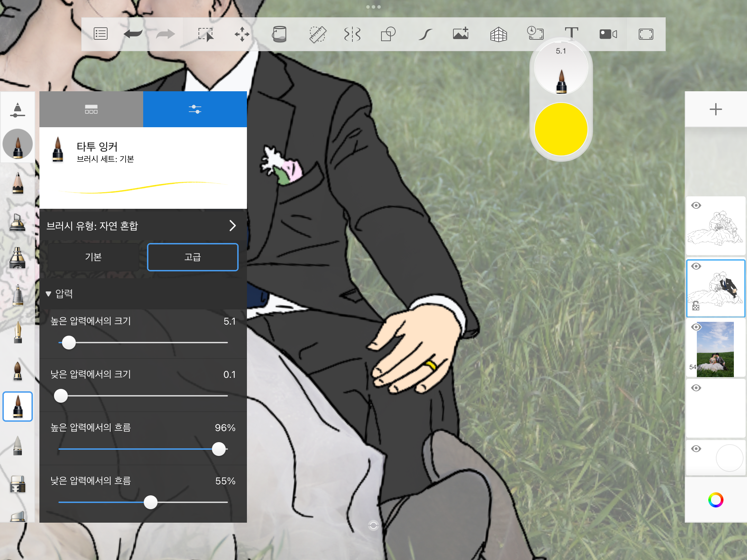This screenshot has width=747, height=560.
Task: Open the Perspective guides tool
Action: (x=499, y=34)
